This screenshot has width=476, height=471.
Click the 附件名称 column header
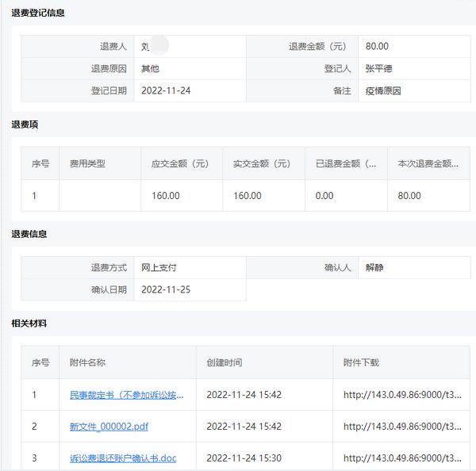tap(87, 362)
